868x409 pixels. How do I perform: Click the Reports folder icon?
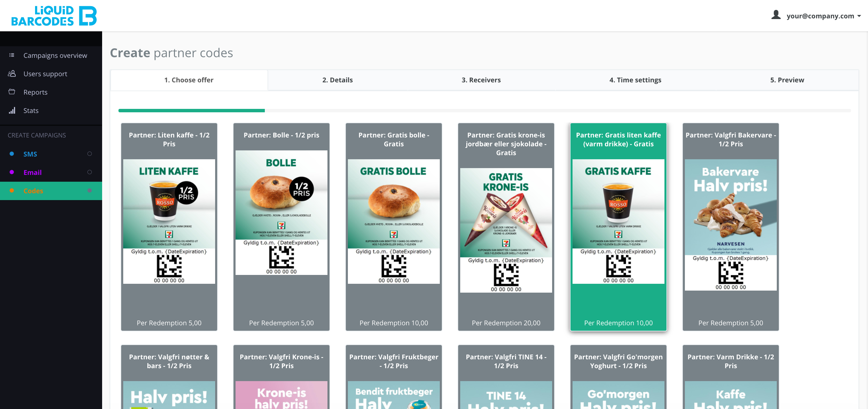[12, 92]
